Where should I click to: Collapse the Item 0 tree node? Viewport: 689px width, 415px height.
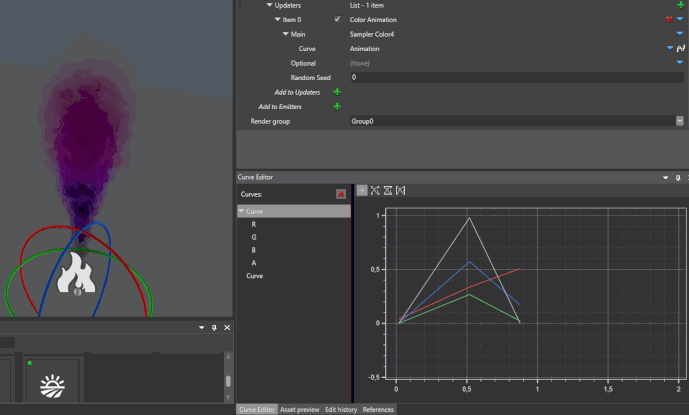click(x=277, y=19)
